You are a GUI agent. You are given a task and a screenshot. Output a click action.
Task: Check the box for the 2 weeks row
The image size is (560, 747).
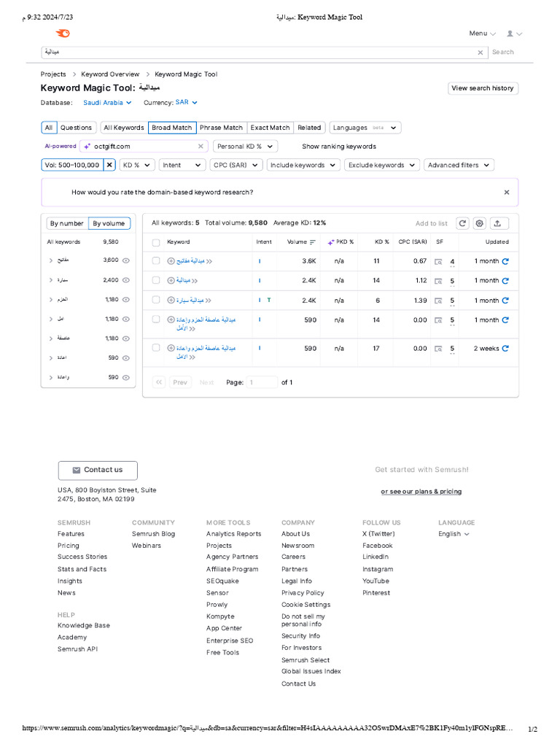156,348
